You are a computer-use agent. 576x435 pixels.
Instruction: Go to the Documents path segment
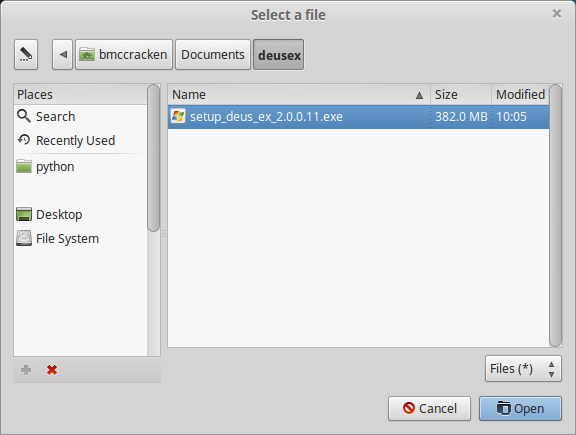click(x=213, y=55)
